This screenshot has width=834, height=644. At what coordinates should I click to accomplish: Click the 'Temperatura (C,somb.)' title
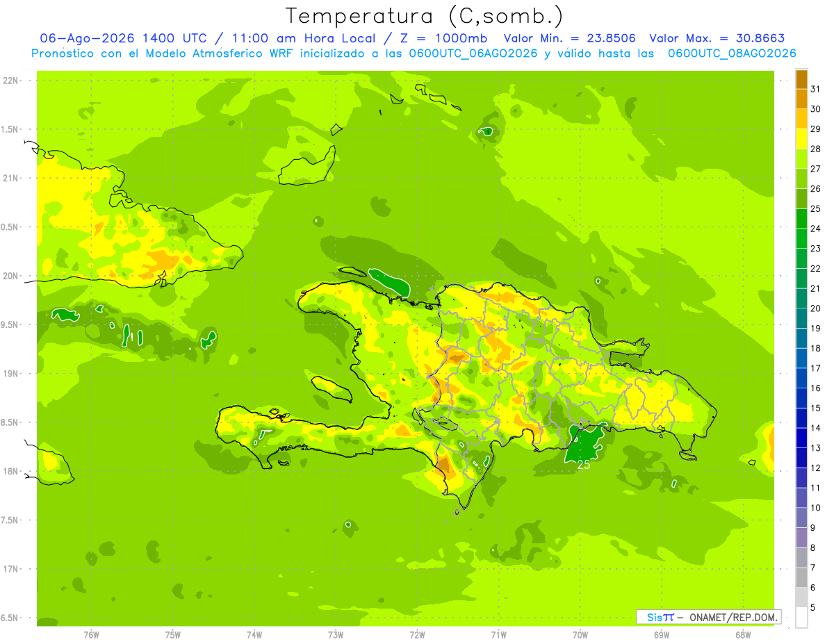click(x=425, y=16)
